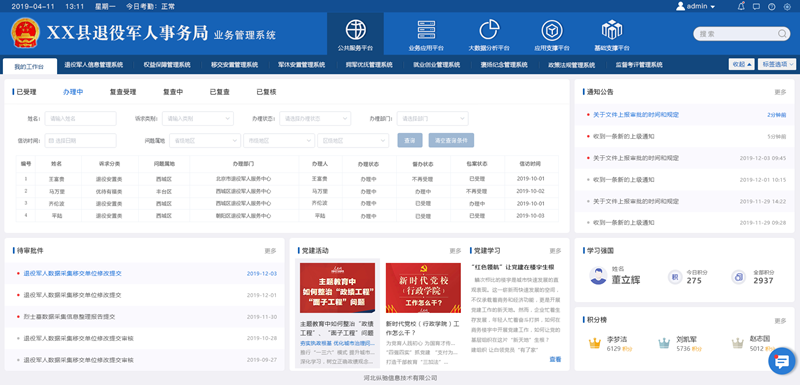Expand the admin account dropdown arrow
The image size is (800, 385).
712,7
